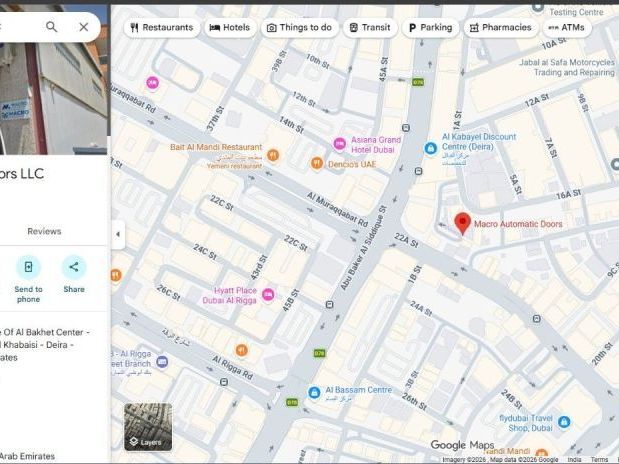Show ATMs on map
The image size is (619, 464).
[567, 28]
